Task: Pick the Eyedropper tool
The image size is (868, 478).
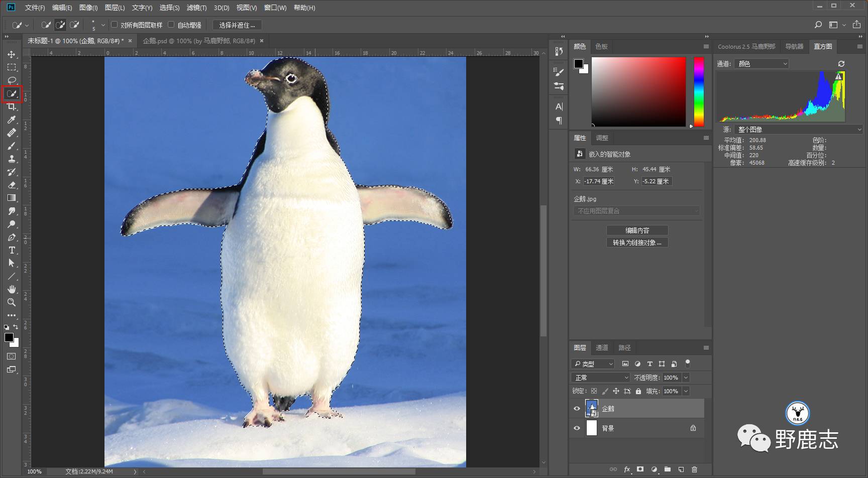Action: click(12, 119)
